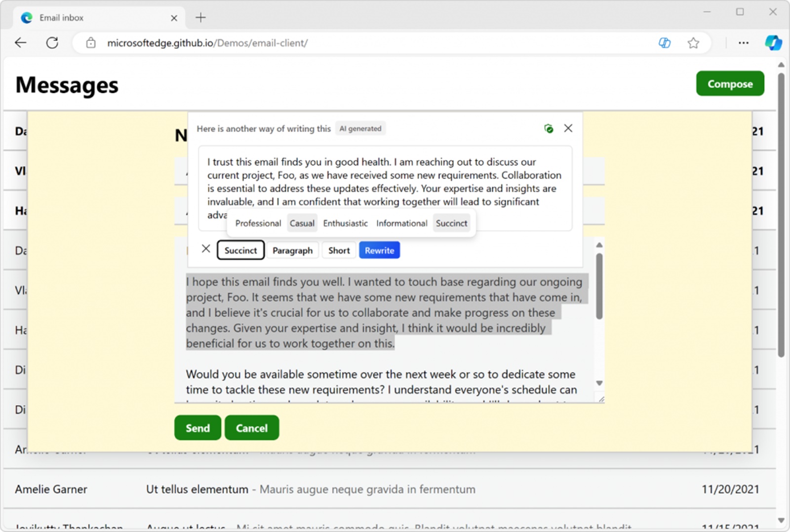Open the Settings and more ellipsis menu
This screenshot has height=532, width=790.
[x=743, y=43]
